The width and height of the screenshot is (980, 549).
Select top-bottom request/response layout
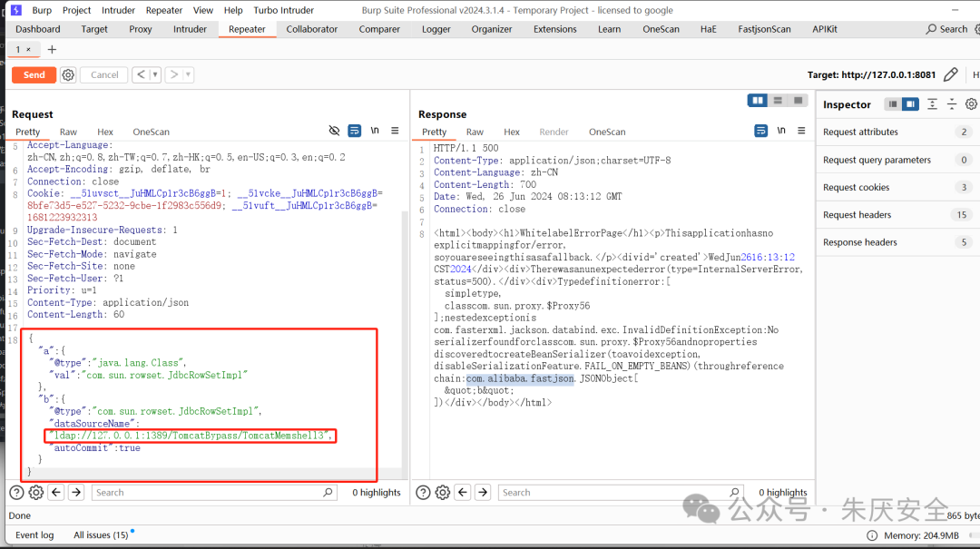tap(778, 101)
